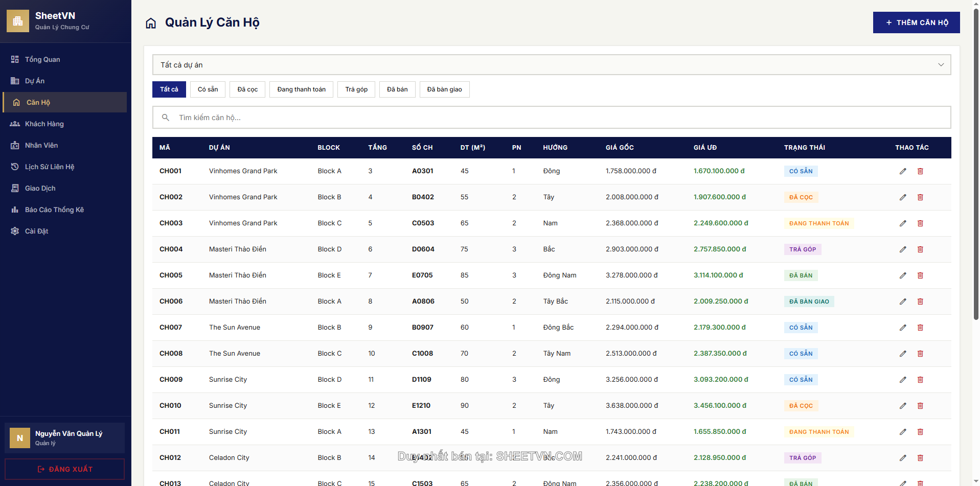Go to Báo Cáo Thống Kê page

(54, 210)
